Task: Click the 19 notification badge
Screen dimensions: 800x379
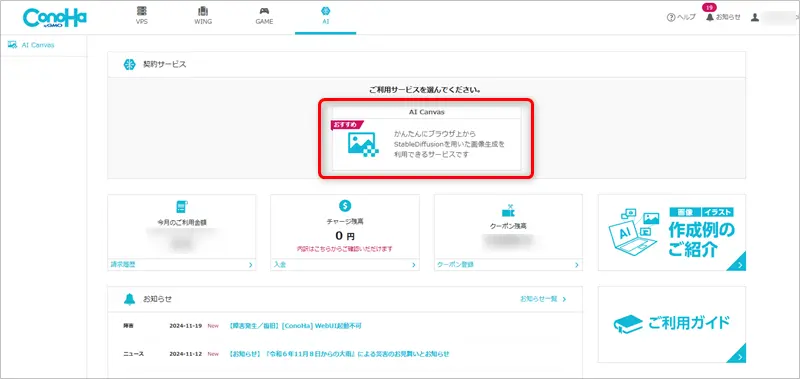Action: click(709, 7)
